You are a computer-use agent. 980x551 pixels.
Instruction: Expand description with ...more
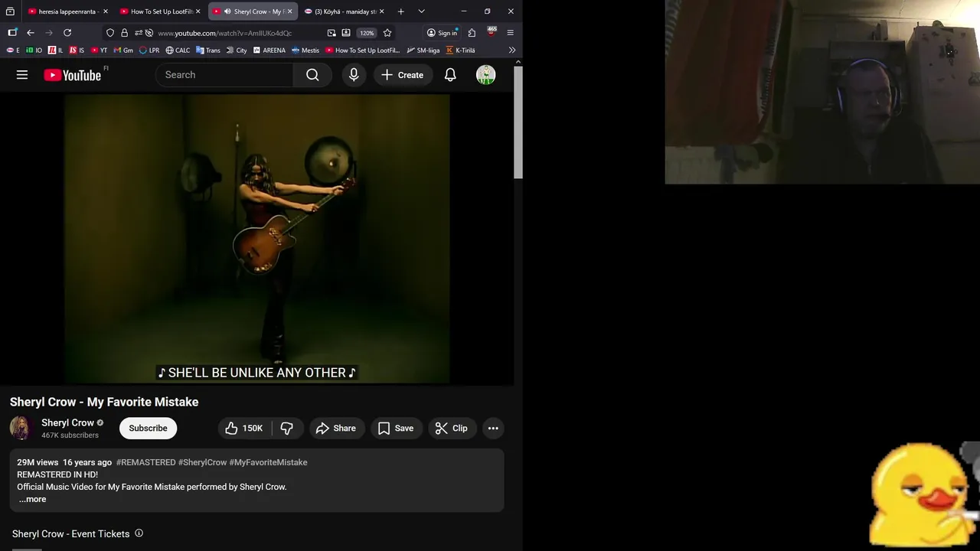coord(32,499)
